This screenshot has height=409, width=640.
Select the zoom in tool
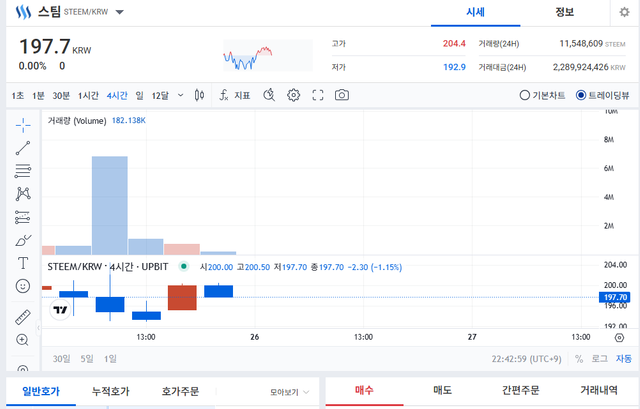pyautogui.click(x=22, y=340)
